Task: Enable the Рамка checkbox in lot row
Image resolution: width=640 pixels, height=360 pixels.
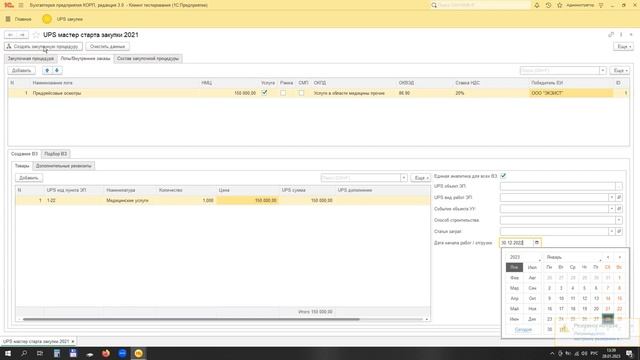Action: click(x=283, y=93)
